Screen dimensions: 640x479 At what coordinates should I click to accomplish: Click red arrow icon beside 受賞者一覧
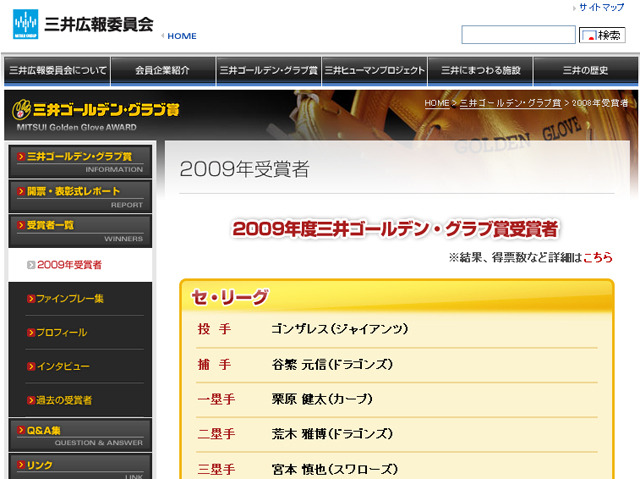pos(21,225)
